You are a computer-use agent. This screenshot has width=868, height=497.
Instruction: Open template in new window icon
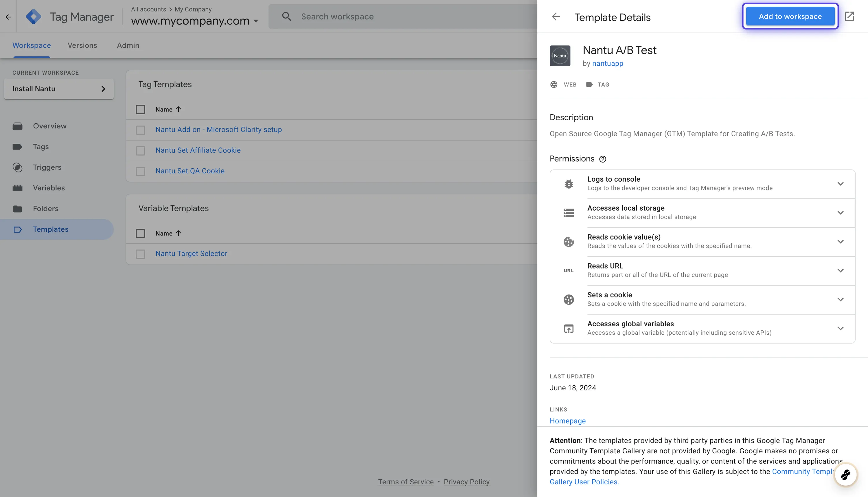click(x=849, y=16)
